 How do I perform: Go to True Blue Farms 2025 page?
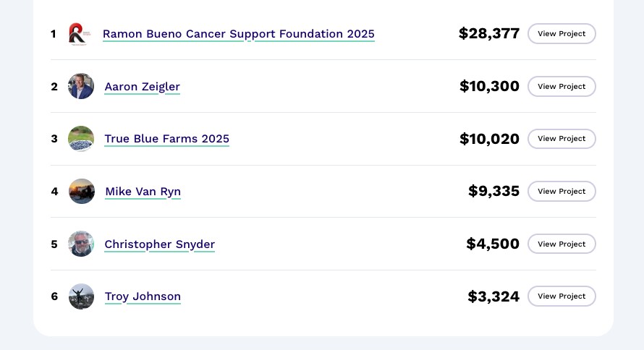click(167, 139)
